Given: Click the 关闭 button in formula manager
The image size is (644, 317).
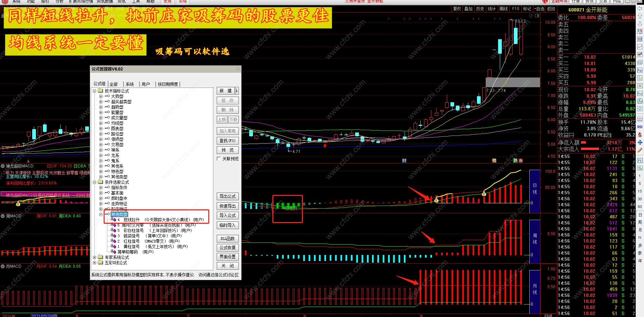Looking at the screenshot, I should click(x=228, y=266).
